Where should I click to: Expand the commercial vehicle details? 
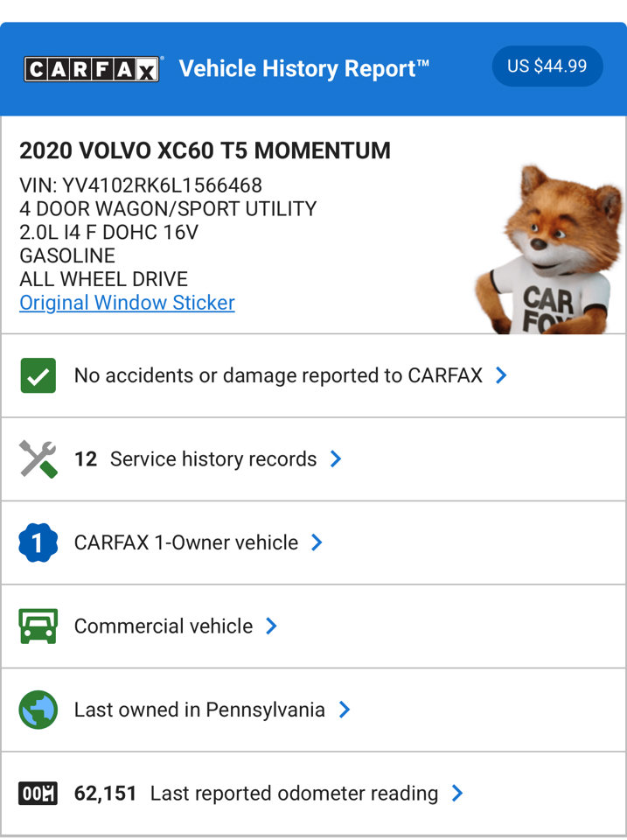(x=271, y=626)
